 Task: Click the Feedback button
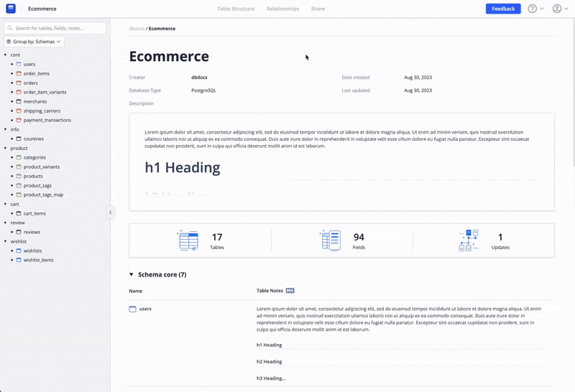503,9
